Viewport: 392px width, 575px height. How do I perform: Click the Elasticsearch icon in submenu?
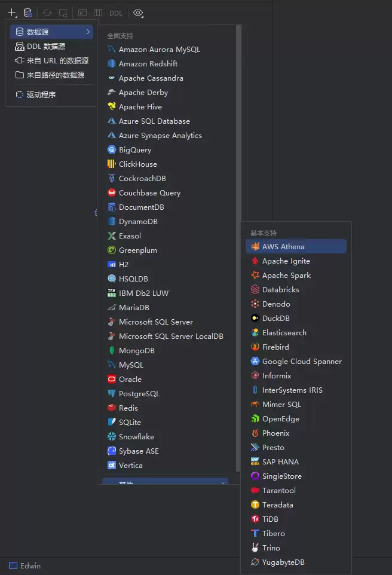tap(255, 333)
